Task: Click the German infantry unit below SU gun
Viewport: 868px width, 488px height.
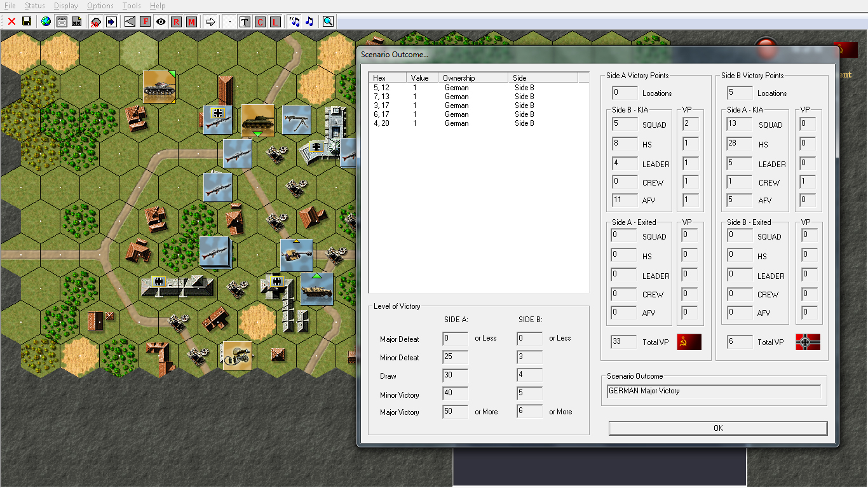Action: point(238,154)
